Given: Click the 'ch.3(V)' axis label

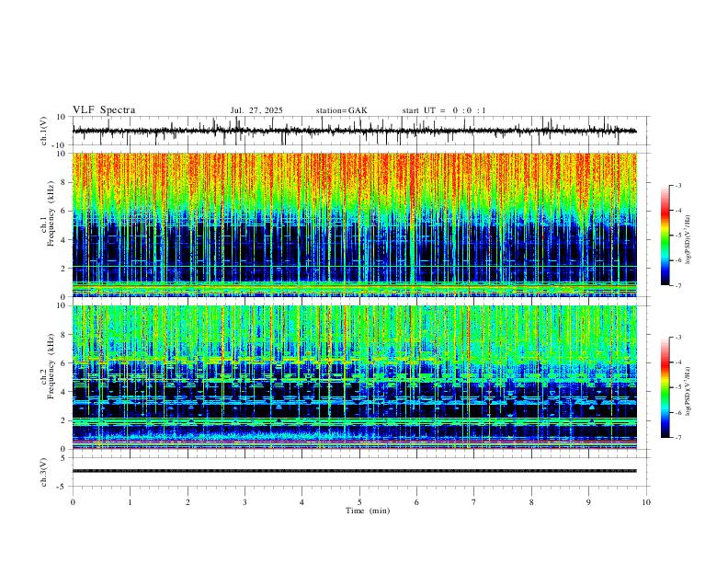Looking at the screenshot, I should click(44, 472).
